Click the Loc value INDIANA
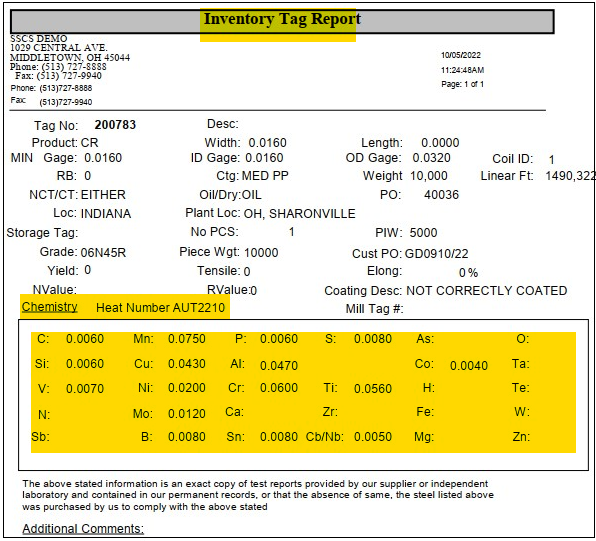The height and width of the screenshot is (541, 596). point(106,214)
